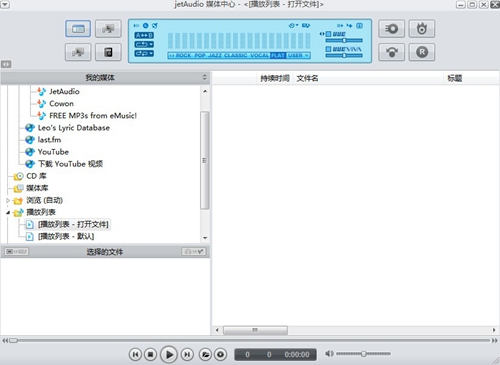500x365 pixels.
Task: Open Leo's Lyric Database entry
Action: point(74,128)
